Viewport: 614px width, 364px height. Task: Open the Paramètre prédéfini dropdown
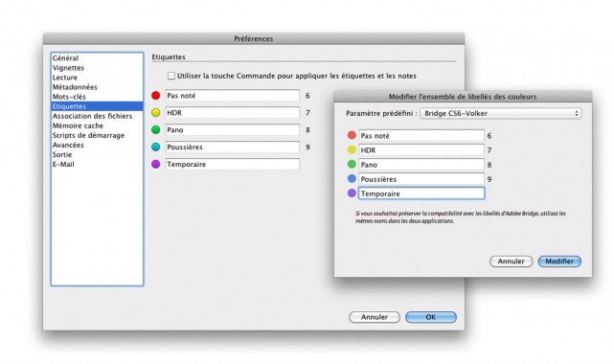click(x=500, y=113)
